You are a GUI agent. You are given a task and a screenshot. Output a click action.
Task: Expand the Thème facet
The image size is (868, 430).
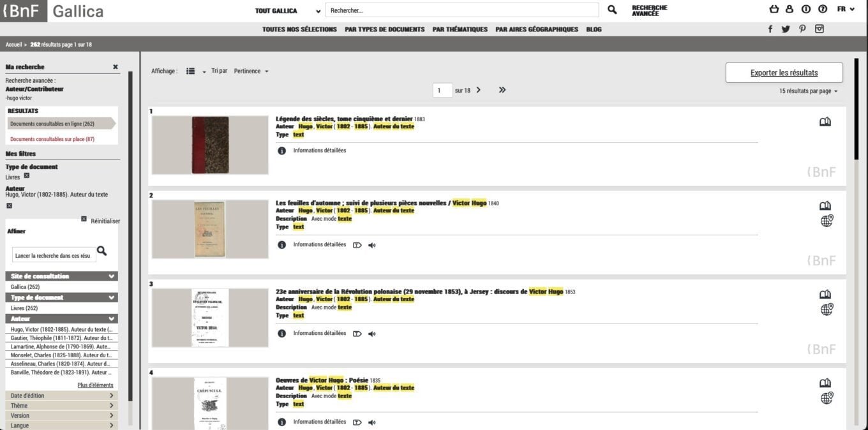[x=61, y=406]
